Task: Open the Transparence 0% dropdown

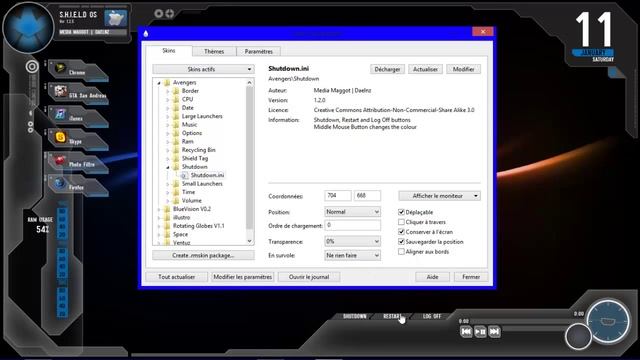Action: (353, 241)
